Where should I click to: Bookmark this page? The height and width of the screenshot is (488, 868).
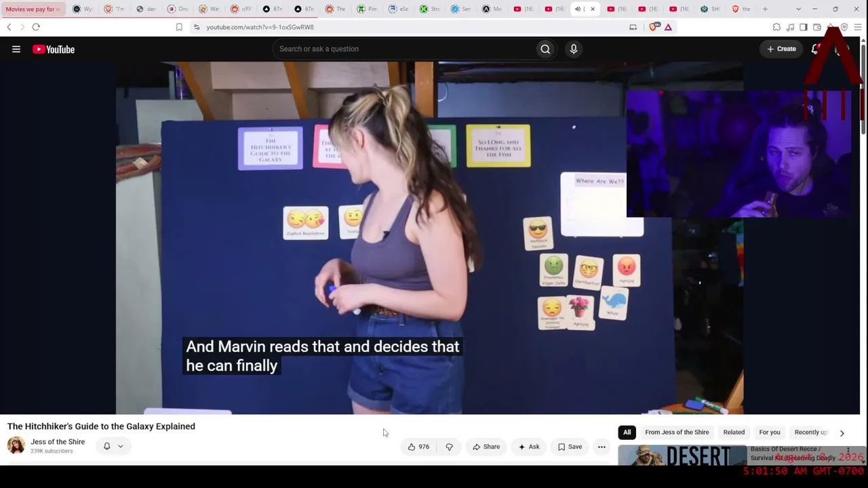coord(179,27)
